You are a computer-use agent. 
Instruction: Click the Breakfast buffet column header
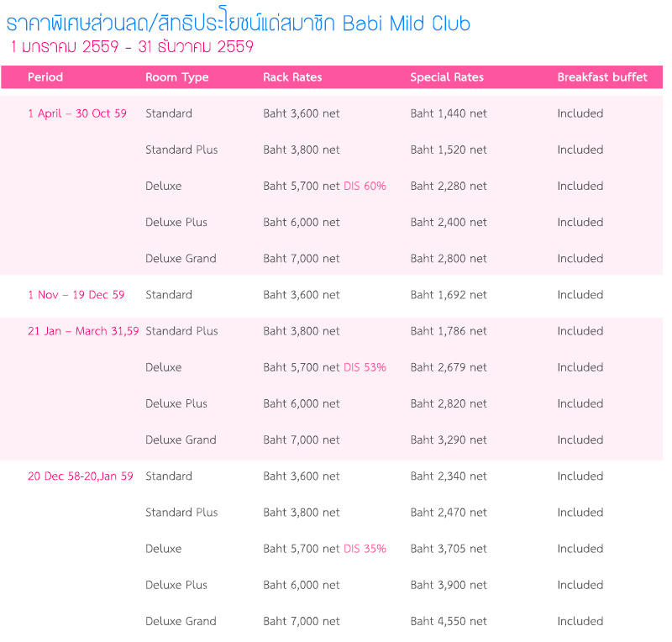[602, 77]
